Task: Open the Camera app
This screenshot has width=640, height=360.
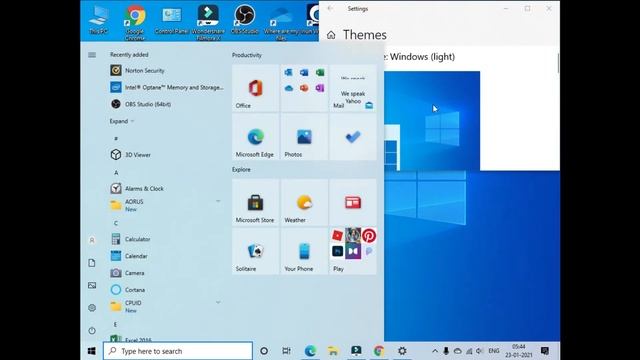Action: click(x=167, y=273)
